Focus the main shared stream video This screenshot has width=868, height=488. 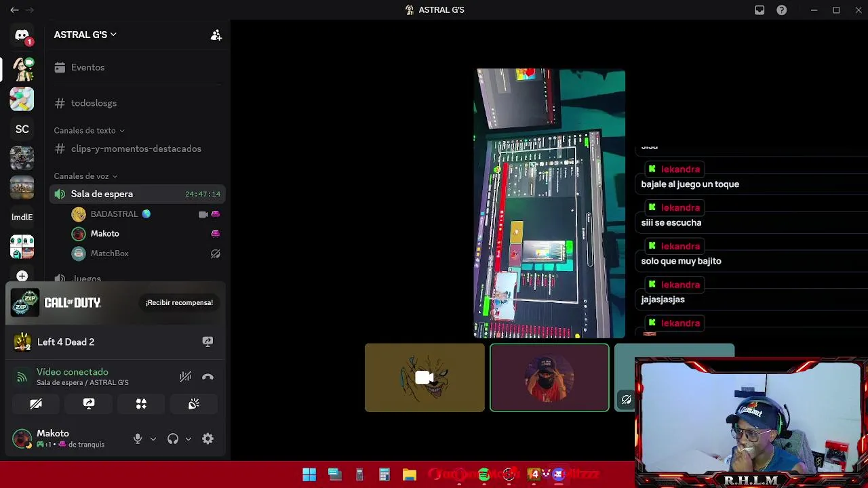[549, 203]
